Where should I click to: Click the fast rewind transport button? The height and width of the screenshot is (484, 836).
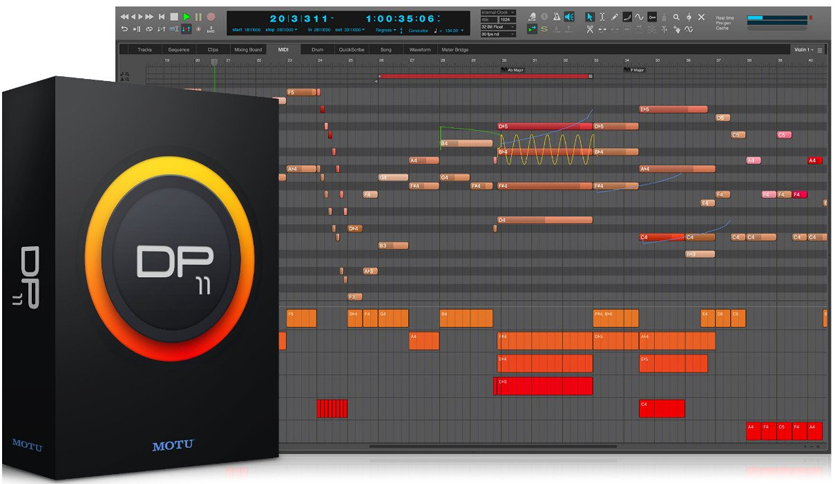click(125, 17)
